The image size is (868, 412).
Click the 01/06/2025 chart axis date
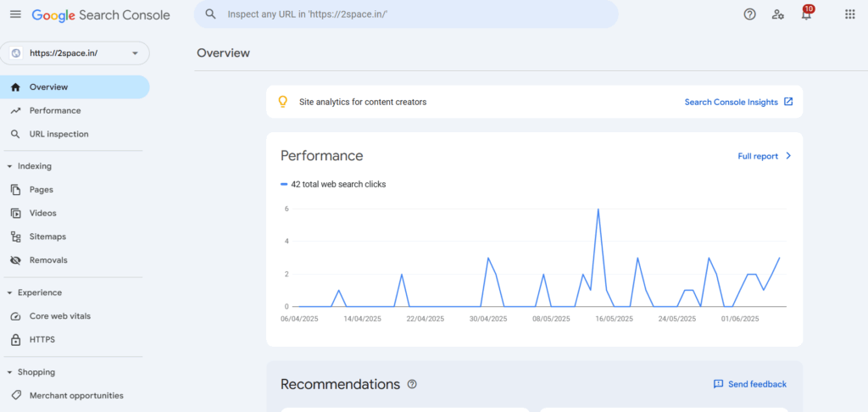[740, 319]
